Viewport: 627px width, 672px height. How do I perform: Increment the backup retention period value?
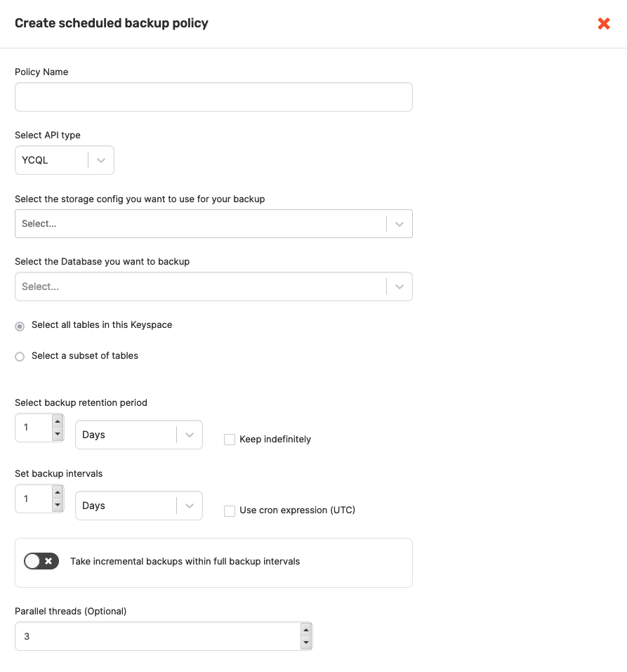(58, 421)
